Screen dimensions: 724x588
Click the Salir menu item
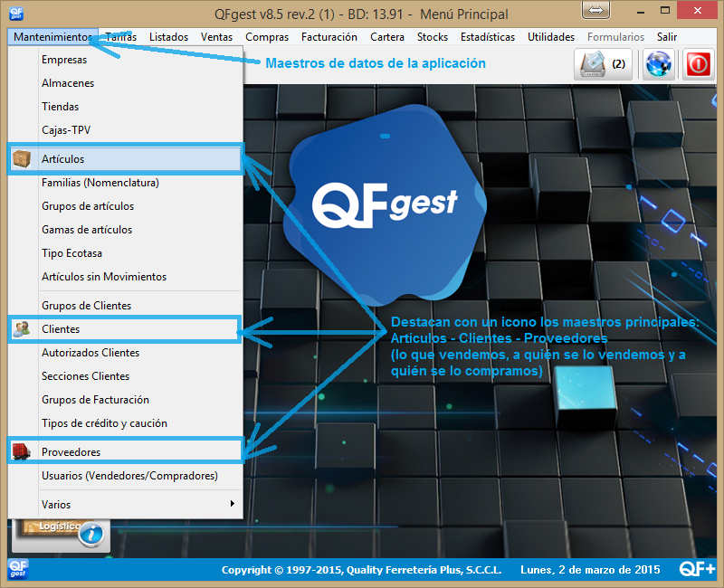[x=667, y=37]
